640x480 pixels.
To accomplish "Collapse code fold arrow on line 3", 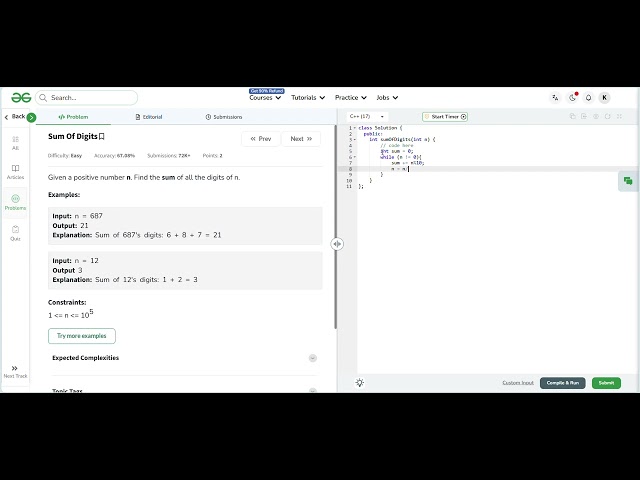I will point(354,140).
